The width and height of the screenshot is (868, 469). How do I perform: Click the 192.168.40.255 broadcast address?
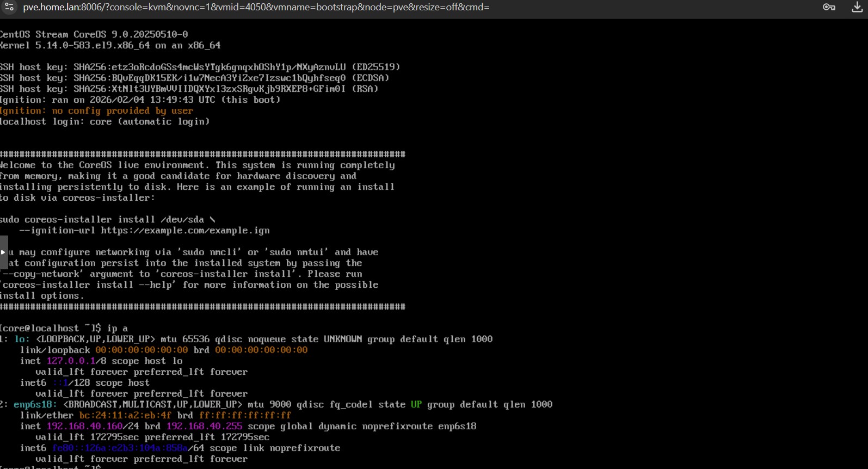tap(204, 426)
